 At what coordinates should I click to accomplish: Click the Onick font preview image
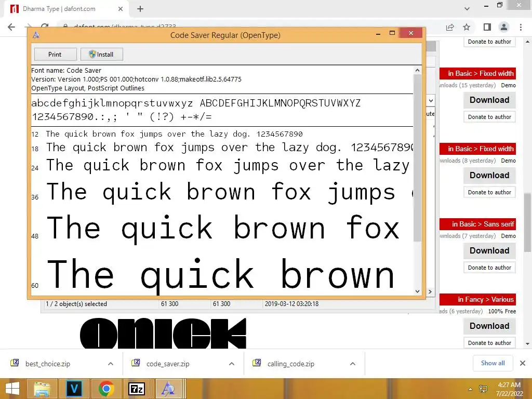coord(163,333)
